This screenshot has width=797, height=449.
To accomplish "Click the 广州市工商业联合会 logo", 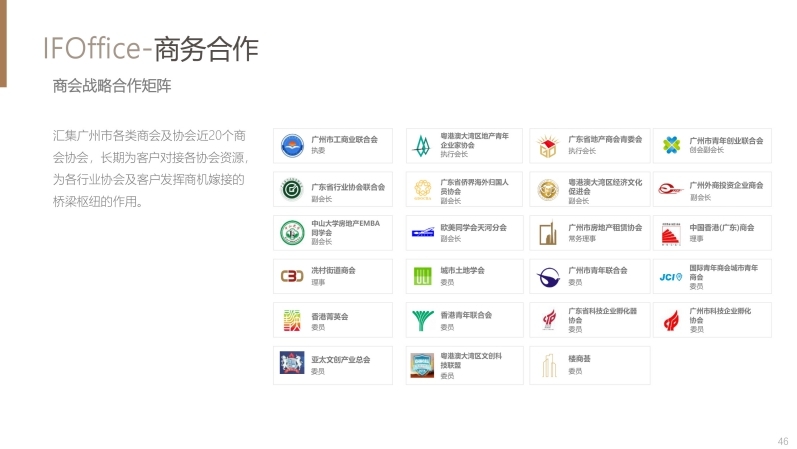I will pos(291,145).
